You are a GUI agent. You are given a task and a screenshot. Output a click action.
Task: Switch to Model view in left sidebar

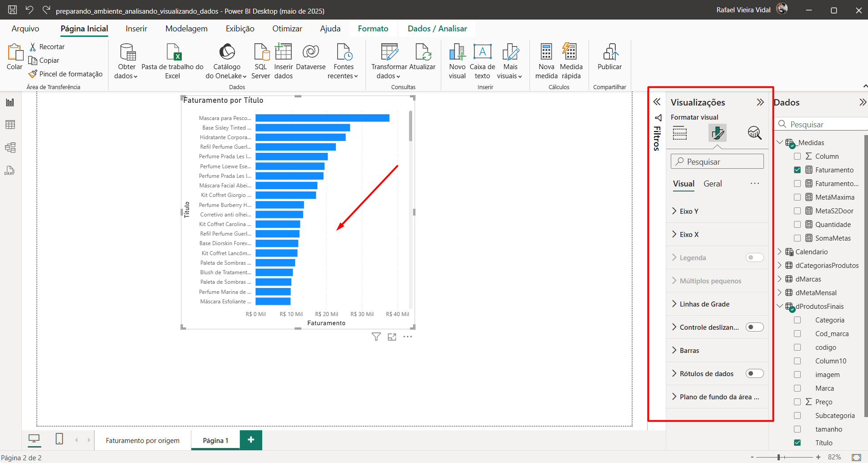(x=10, y=147)
